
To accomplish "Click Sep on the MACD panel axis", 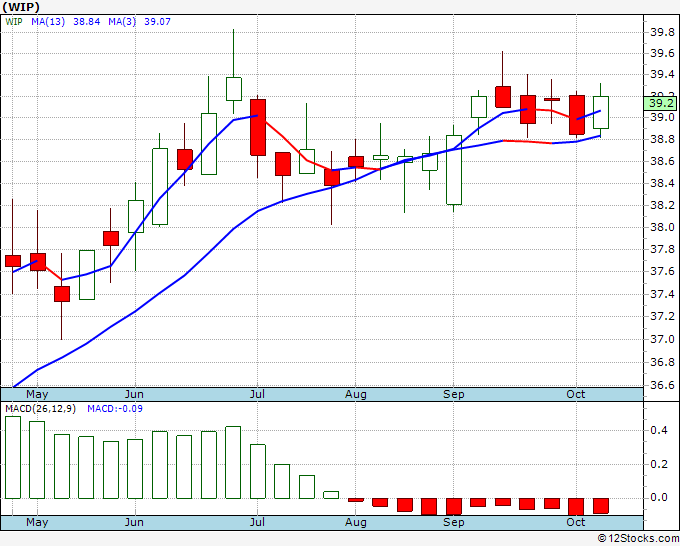I will point(454,522).
